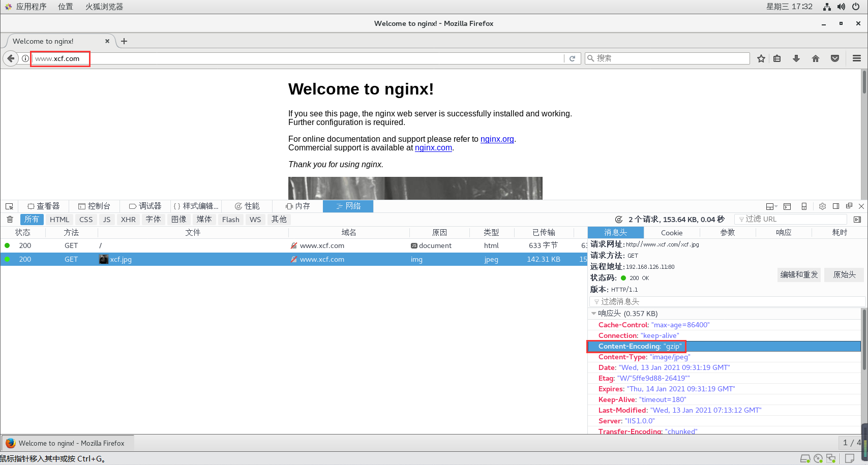Sort requests by 状态 column header
Image resolution: width=868 pixels, height=465 pixels.
[x=23, y=233]
